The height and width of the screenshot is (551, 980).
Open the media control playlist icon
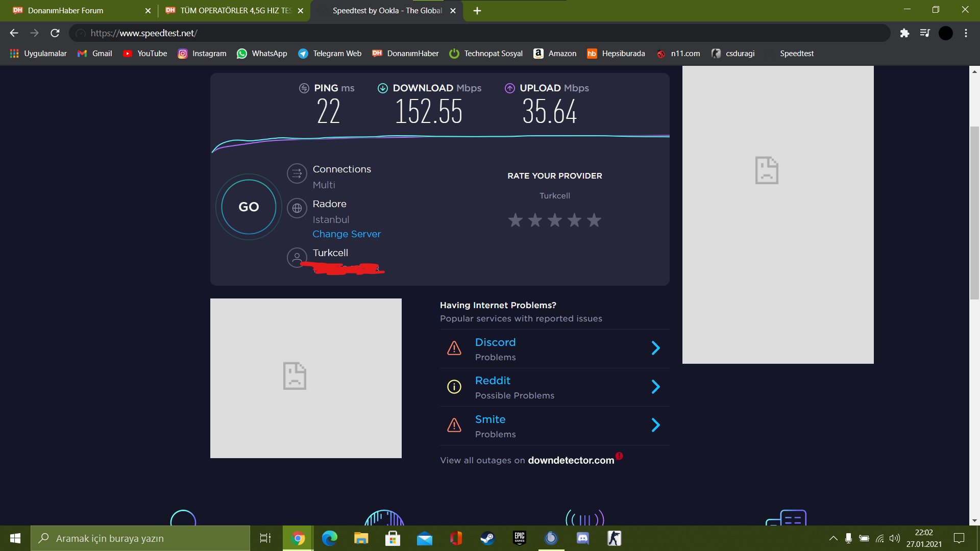click(925, 33)
